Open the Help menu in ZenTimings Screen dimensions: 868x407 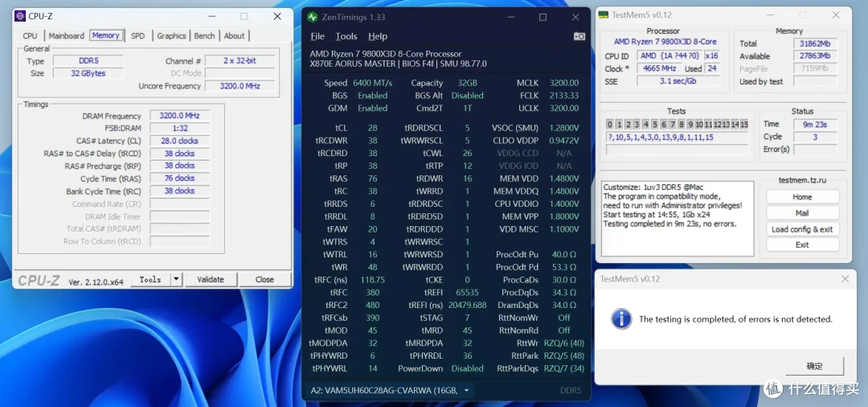click(x=378, y=36)
